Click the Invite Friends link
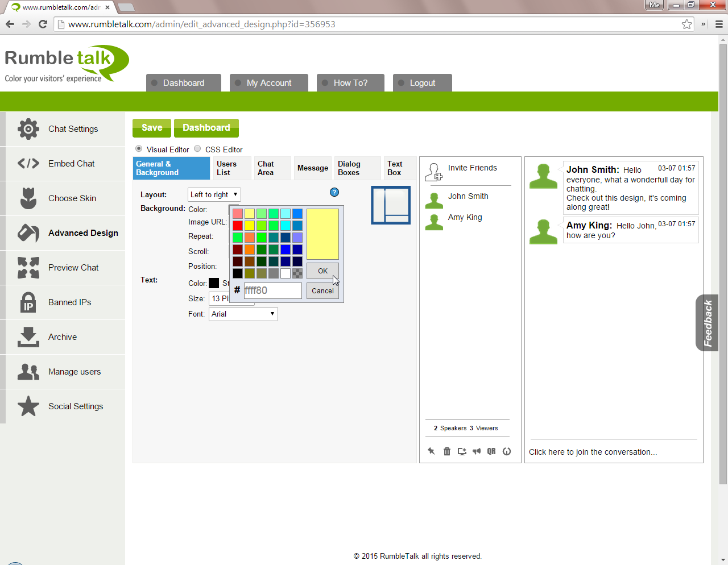This screenshot has height=565, width=728. [472, 168]
